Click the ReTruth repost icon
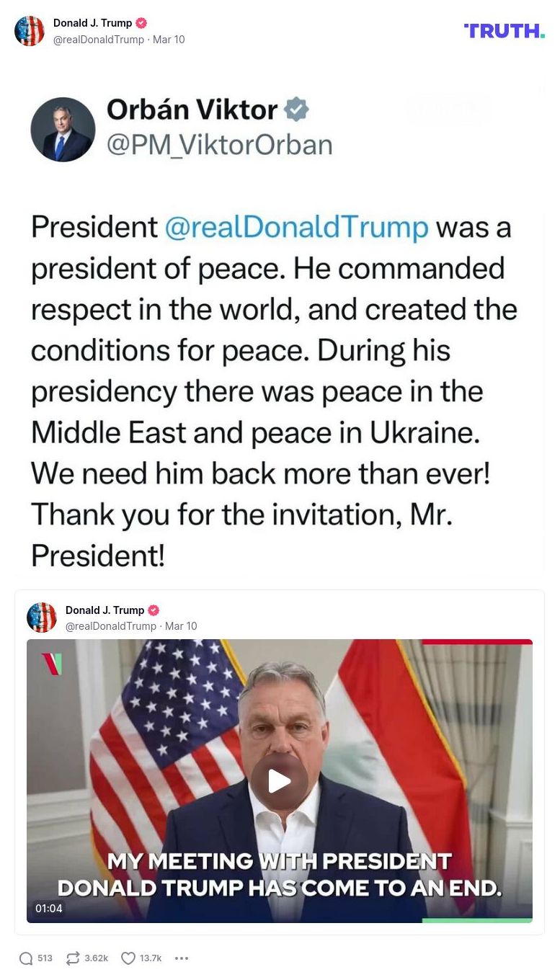Screen dimensions: 560x980 [72, 958]
